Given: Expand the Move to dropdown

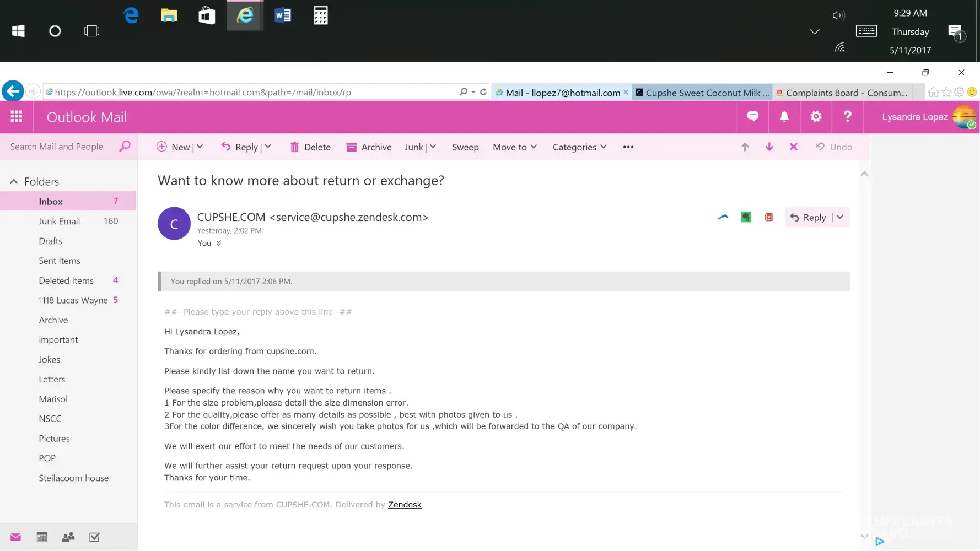Looking at the screenshot, I should point(514,147).
